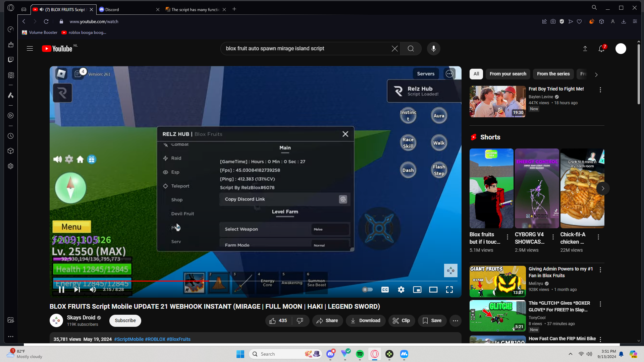Image resolution: width=644 pixels, height=362 pixels.
Task: Open Twitch in the Opera sidebar
Action: coord(11,60)
